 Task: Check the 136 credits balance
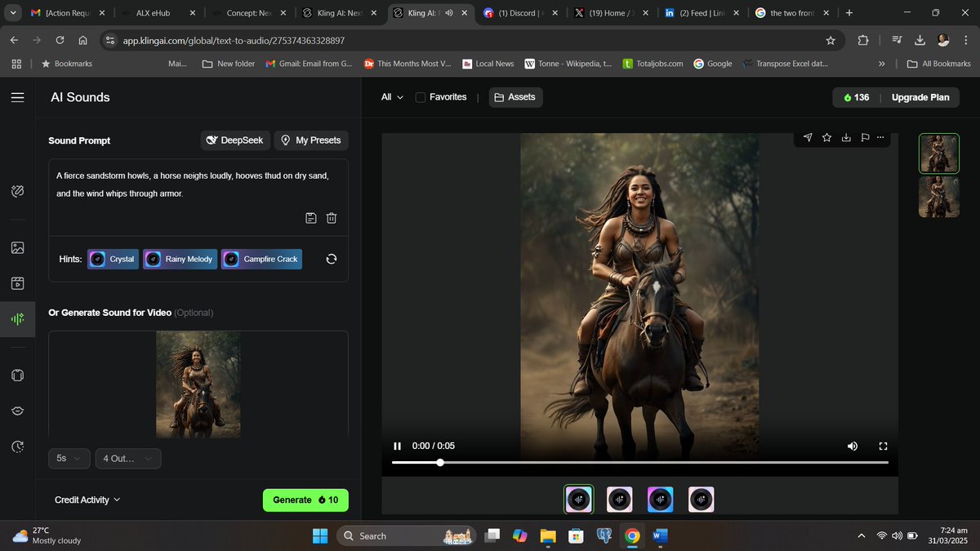coord(856,97)
